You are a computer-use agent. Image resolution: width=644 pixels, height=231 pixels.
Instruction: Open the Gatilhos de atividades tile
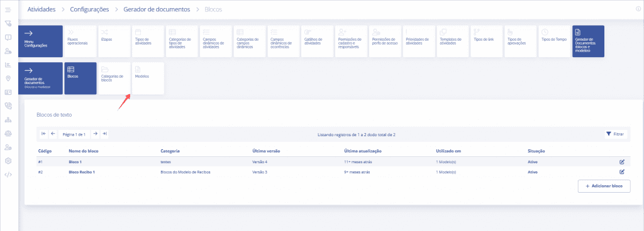[318, 41]
